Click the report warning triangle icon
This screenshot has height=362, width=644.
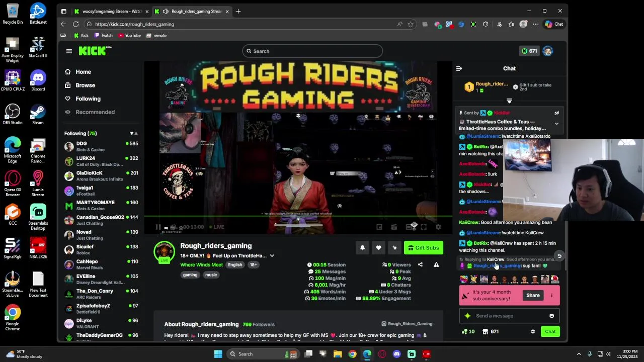[436, 265]
